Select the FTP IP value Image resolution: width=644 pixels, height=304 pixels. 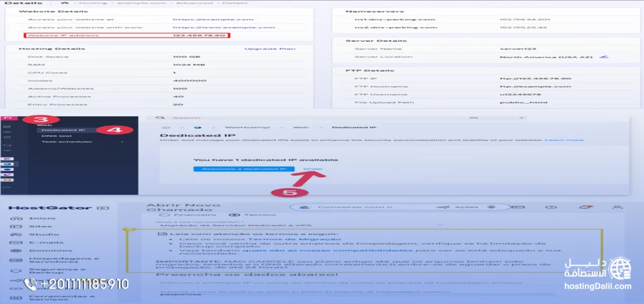(x=535, y=79)
